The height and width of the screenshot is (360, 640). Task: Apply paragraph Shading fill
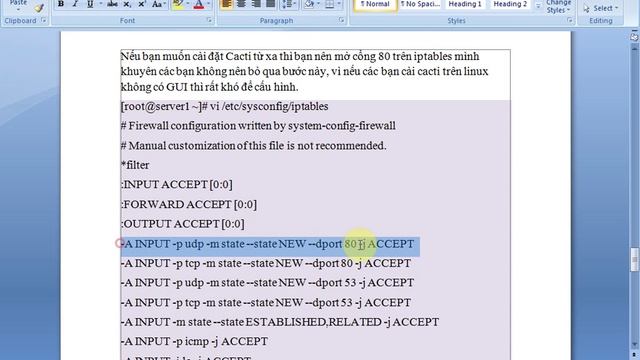pos(309,4)
